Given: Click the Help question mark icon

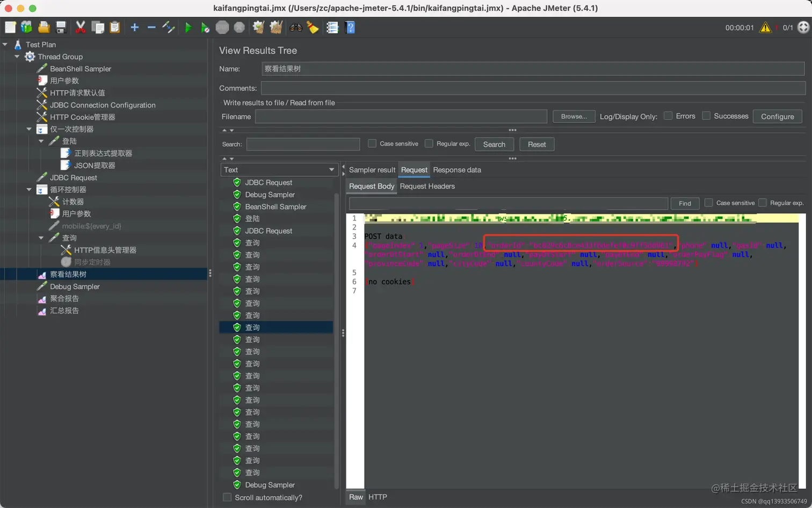Looking at the screenshot, I should click(350, 27).
